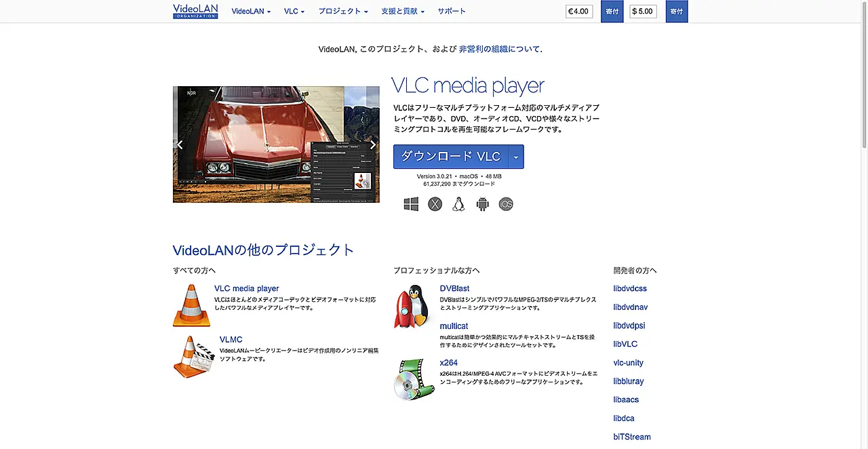
Task: Show next carousel slide with right arrow
Action: (x=372, y=144)
